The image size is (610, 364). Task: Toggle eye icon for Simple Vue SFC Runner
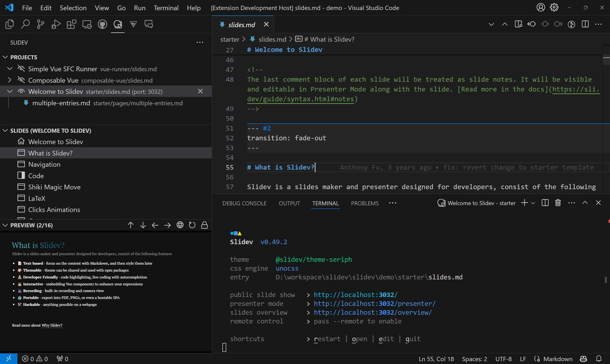pos(21,69)
